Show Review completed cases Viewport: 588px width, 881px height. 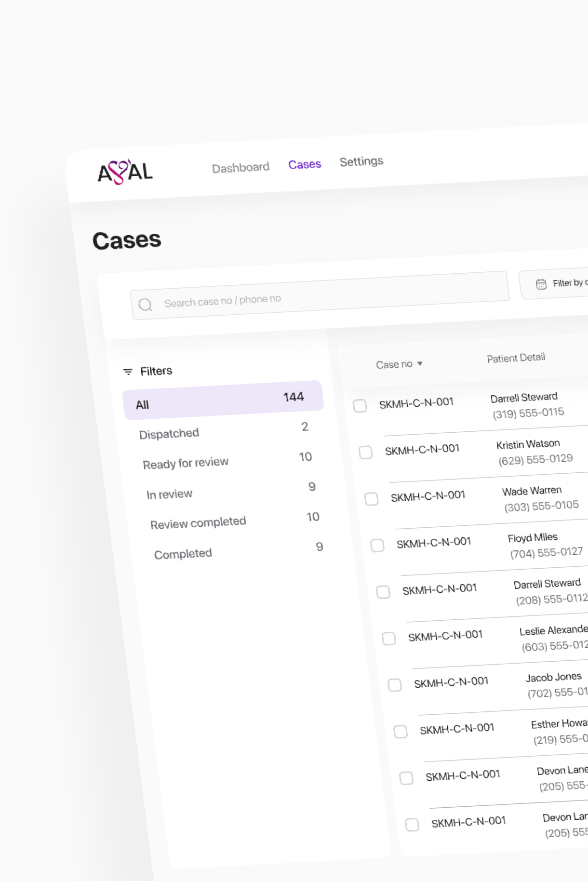198,523
